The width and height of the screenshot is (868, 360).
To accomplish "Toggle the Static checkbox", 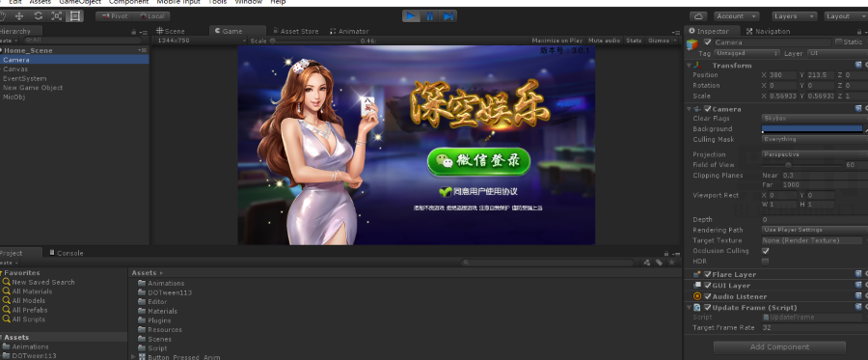I will coord(839,42).
